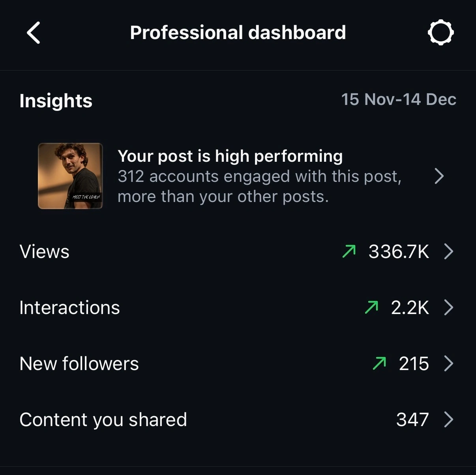Tap the 312 accounts engaged description text

coord(259,186)
